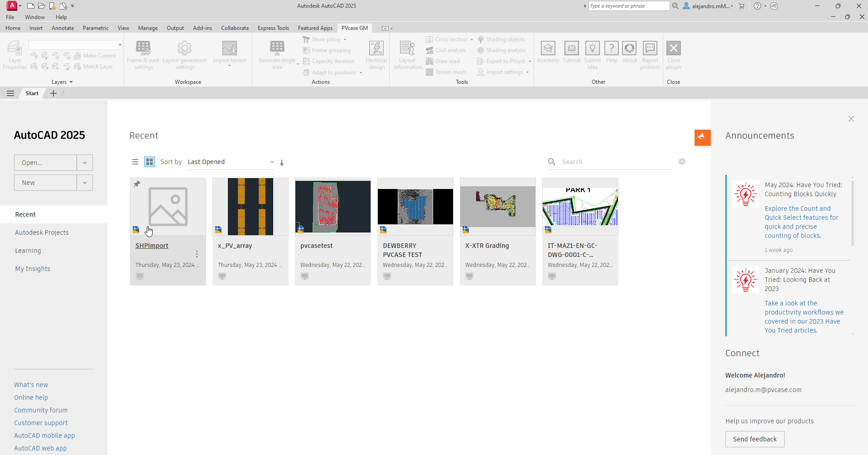The width and height of the screenshot is (868, 455).
Task: Open the Layer Properties manager
Action: [14, 54]
